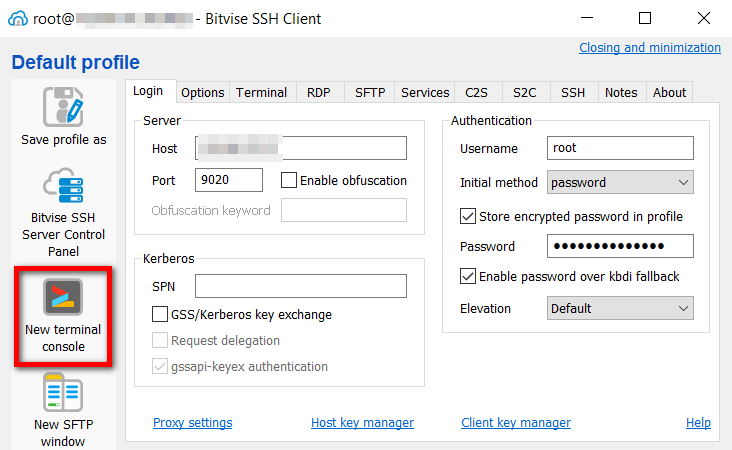Click the Save profile as icon

tap(63, 107)
